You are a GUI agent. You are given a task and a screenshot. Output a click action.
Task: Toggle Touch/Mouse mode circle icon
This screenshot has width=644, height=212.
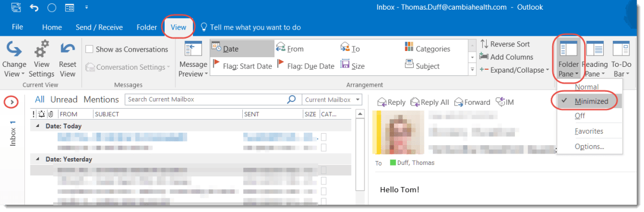(x=51, y=7)
